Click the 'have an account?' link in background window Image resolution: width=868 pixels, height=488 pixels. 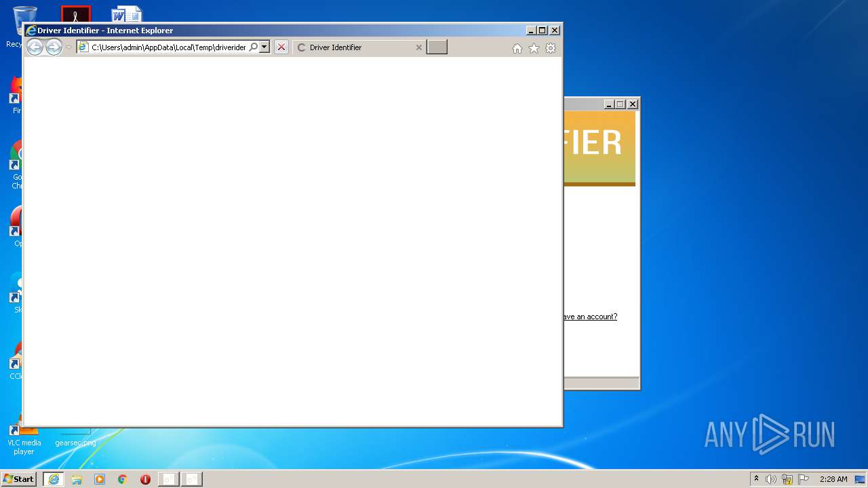pyautogui.click(x=590, y=317)
